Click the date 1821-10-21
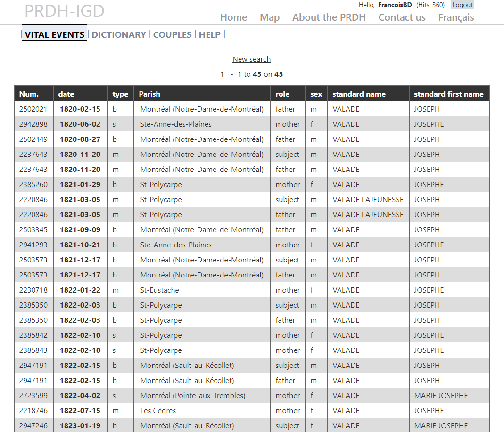 [80, 245]
